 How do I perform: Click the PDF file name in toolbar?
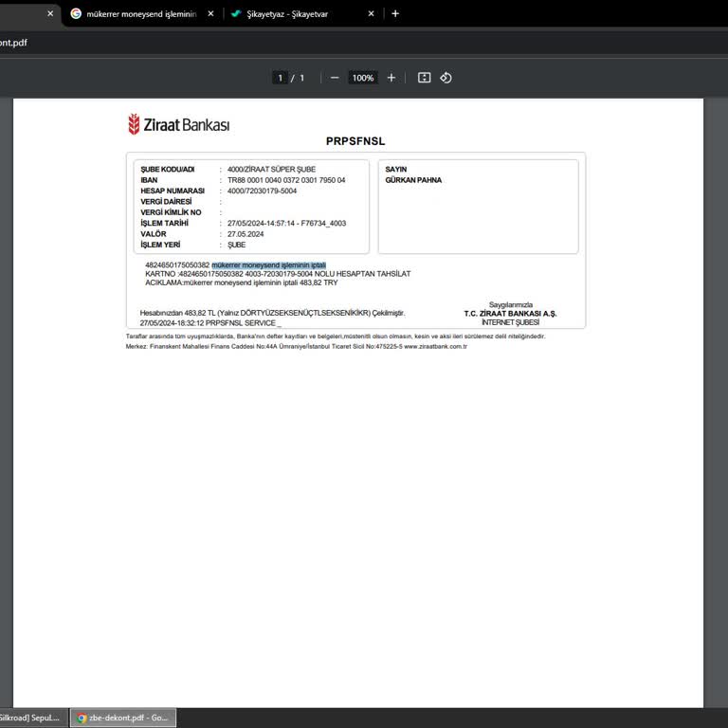click(x=13, y=43)
